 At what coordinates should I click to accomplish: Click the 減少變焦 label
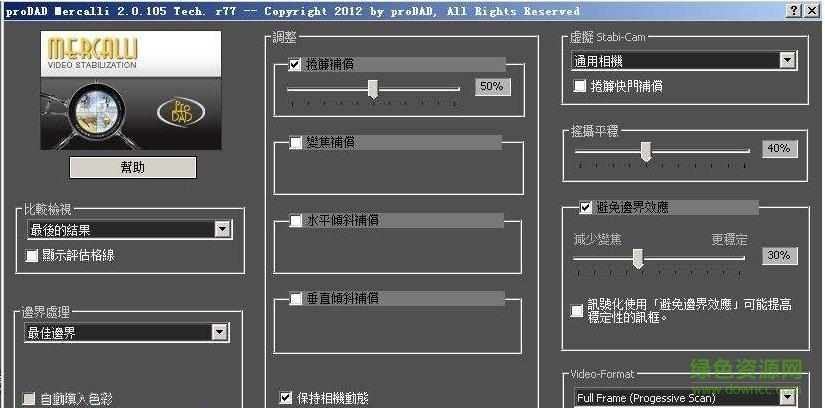coord(597,239)
